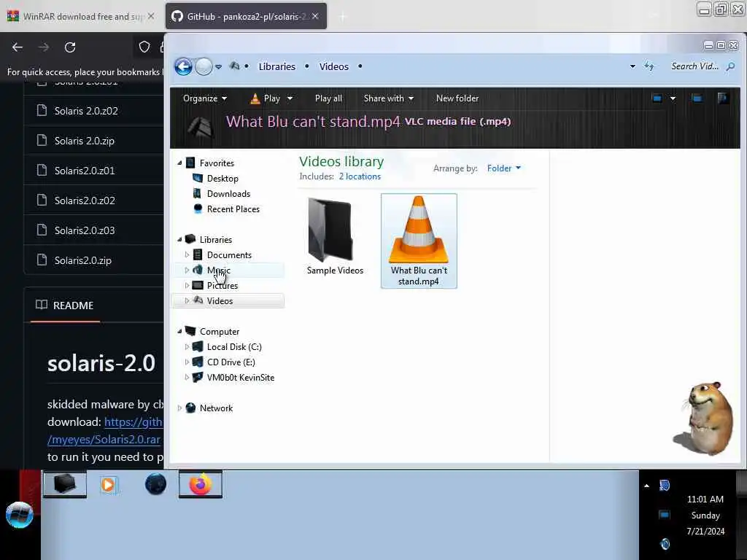This screenshot has height=560, width=747.
Task: Open Solaris2.0.z03 file on GitHub
Action: pyautogui.click(x=85, y=230)
